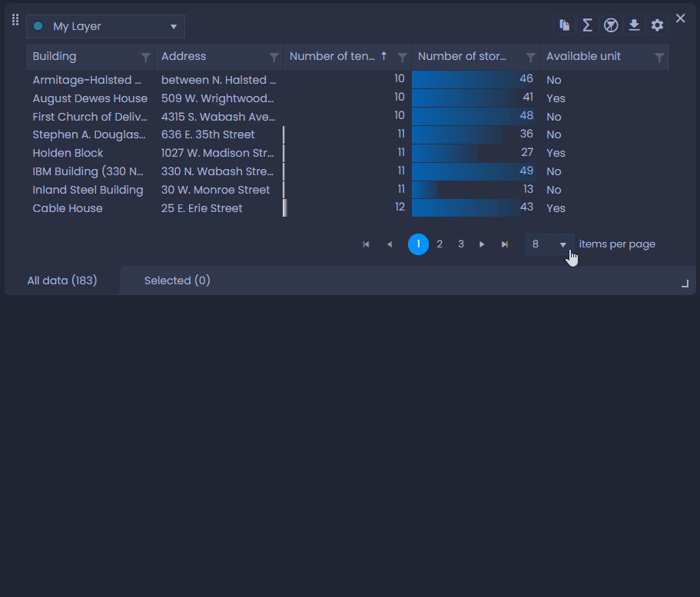Open the sigma summary statistics icon

pos(588,25)
